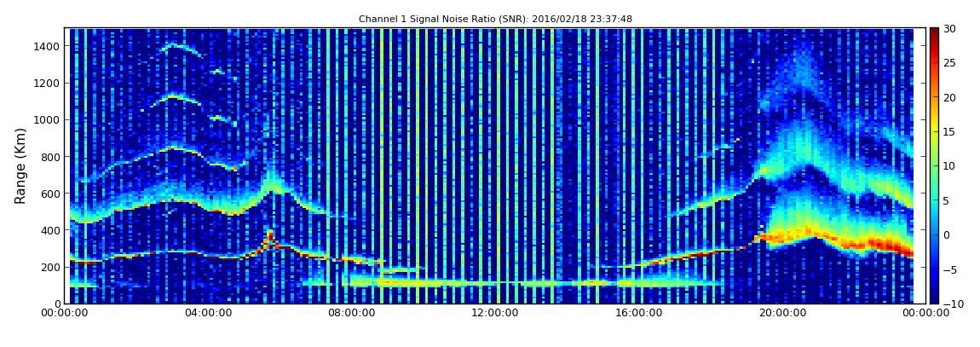
Task: Click the 08:00:00 time axis label
Action: point(350,313)
